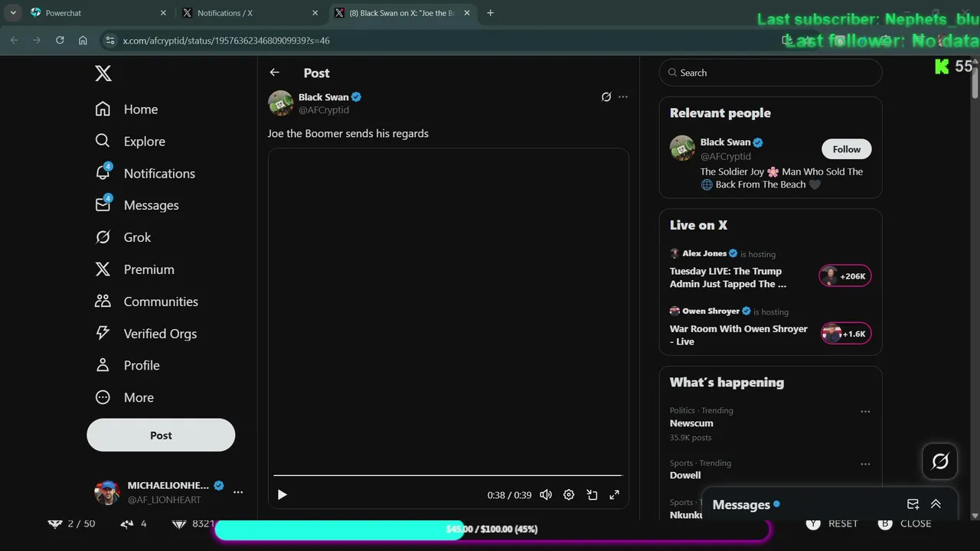Click browser forward button
The width and height of the screenshot is (980, 551).
[x=37, y=41]
